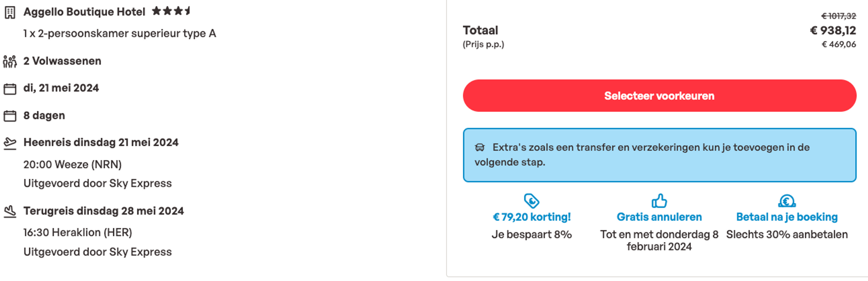The image size is (868, 281).
Task: Click the calendar icon beside 8 dagen
Action: (x=10, y=116)
